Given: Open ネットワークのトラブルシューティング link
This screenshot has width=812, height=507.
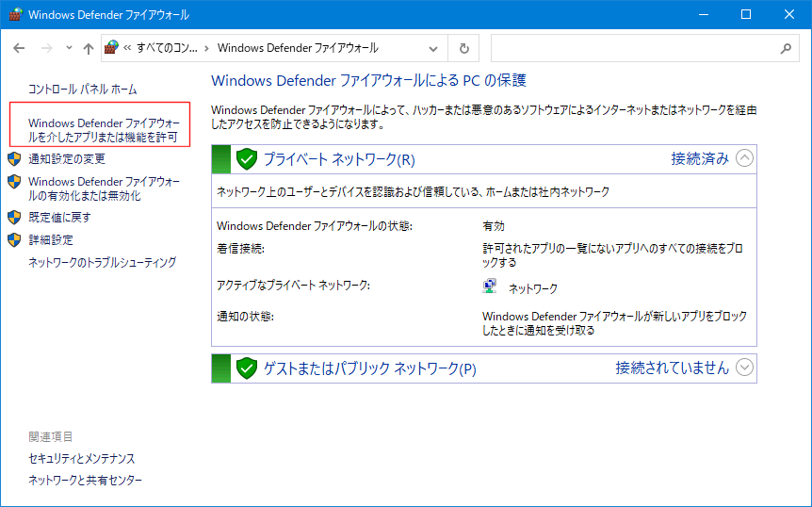Looking at the screenshot, I should point(103,263).
